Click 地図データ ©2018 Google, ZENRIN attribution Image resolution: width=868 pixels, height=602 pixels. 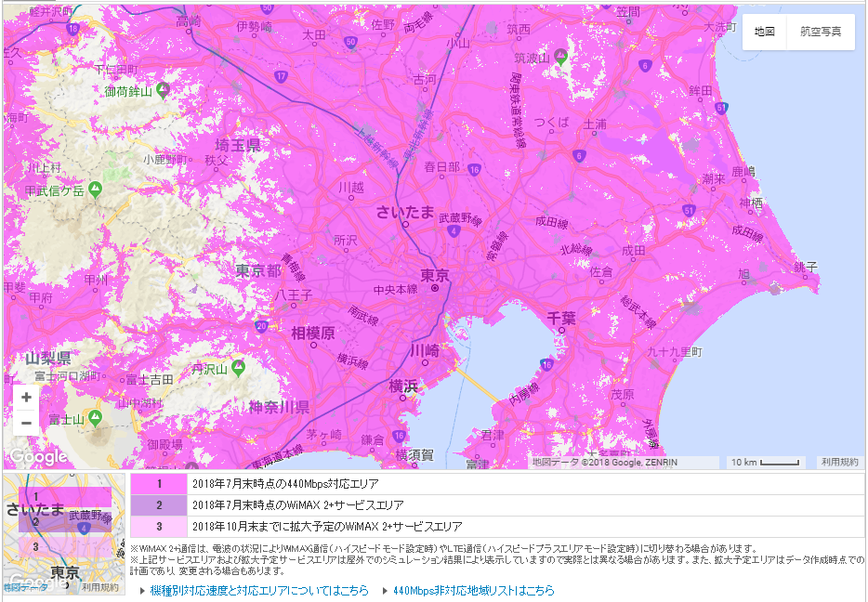tap(604, 462)
